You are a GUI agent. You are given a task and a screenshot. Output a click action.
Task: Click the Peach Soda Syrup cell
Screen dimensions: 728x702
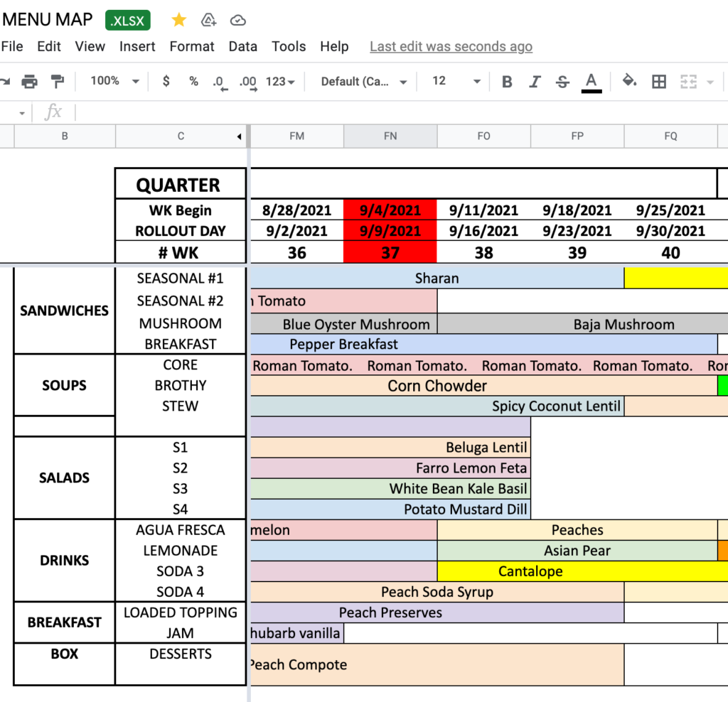click(x=437, y=592)
